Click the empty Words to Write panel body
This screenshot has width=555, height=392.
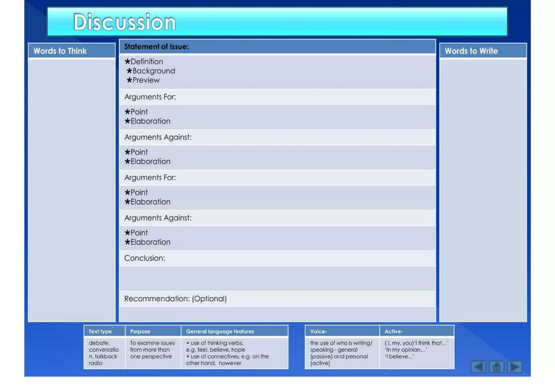(483, 190)
